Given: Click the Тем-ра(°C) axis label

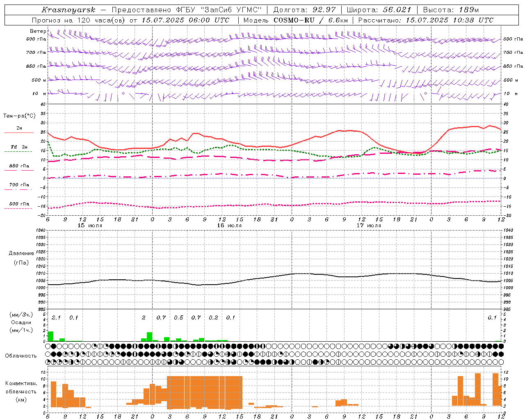Looking at the screenshot, I should point(19,116).
